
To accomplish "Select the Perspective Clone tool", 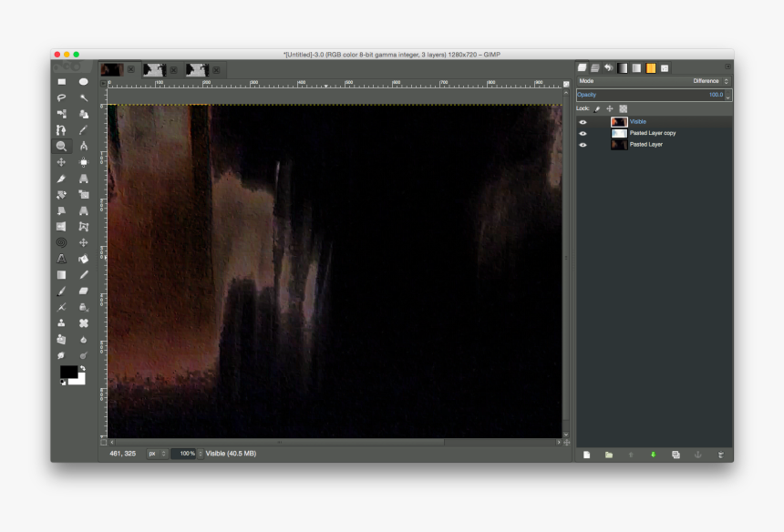I will click(x=61, y=339).
